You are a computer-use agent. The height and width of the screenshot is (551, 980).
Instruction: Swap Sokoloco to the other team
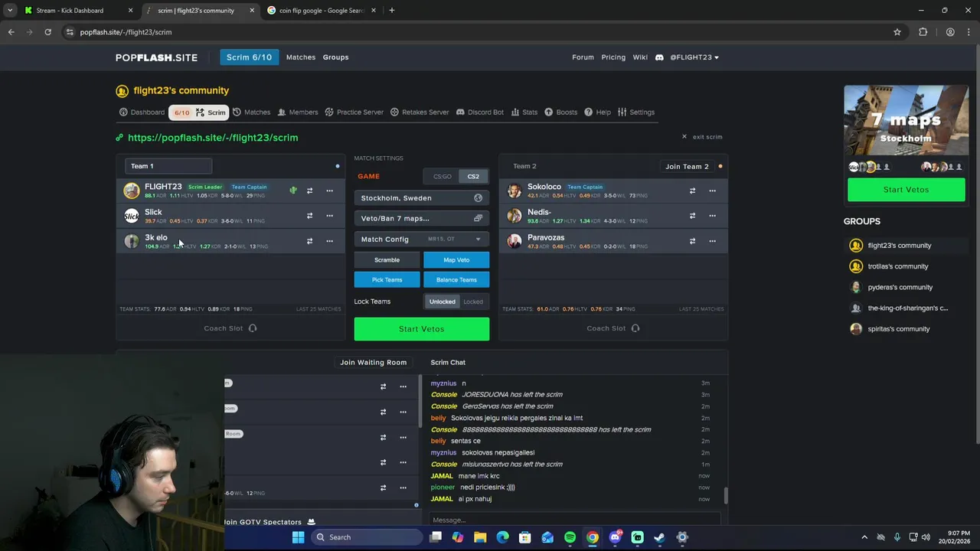pyautogui.click(x=692, y=191)
